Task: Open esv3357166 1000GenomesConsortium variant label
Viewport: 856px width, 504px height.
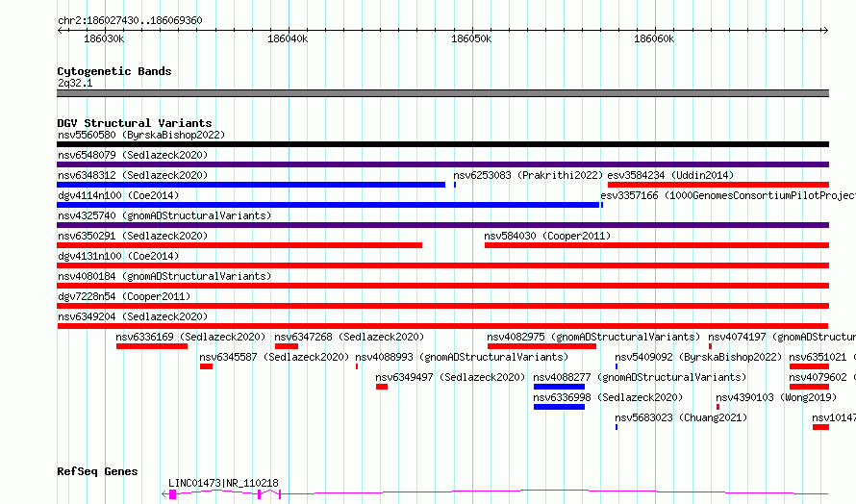Action: (x=728, y=195)
